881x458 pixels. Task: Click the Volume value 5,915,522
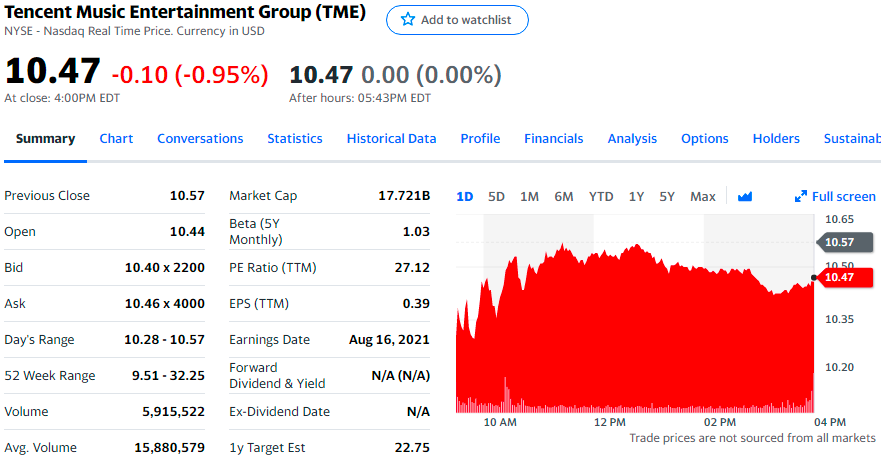(x=173, y=412)
